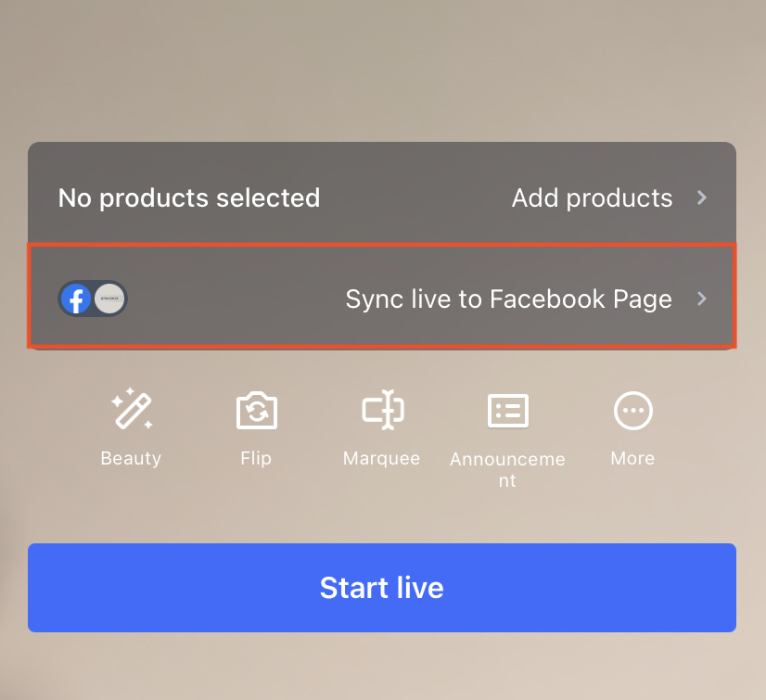The image size is (766, 700).
Task: Open the Announcement list icon
Action: 507,410
